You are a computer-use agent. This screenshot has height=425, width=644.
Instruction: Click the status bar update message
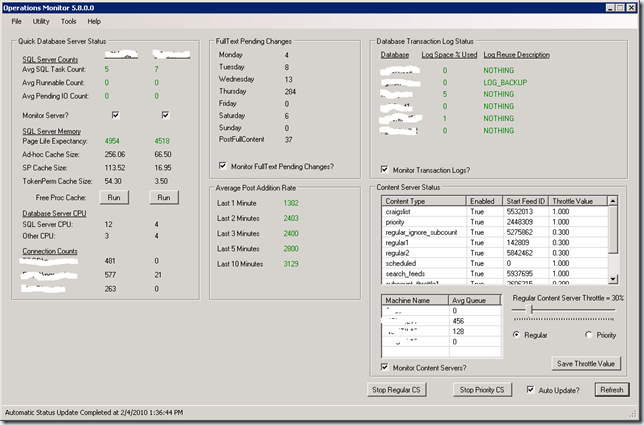tap(94, 412)
